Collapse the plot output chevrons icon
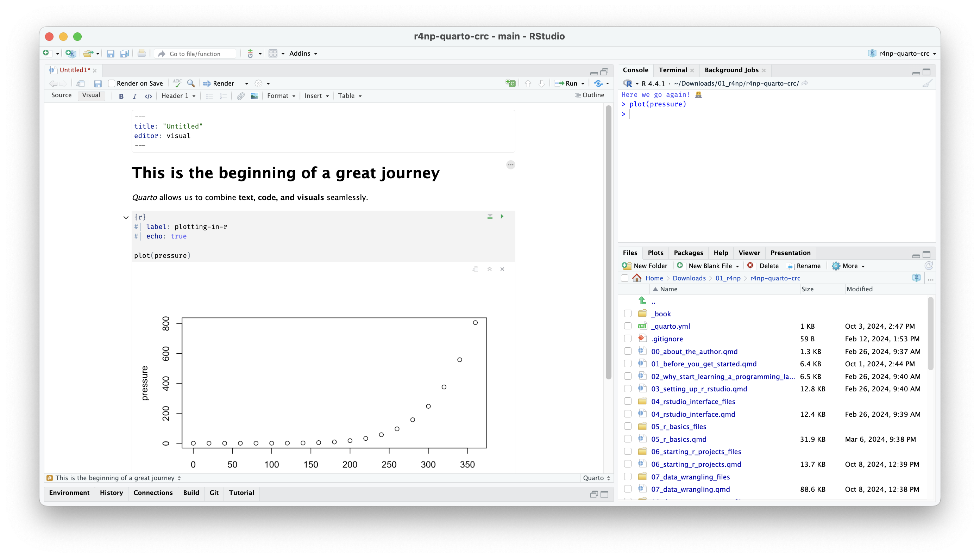This screenshot has height=558, width=980. point(489,269)
